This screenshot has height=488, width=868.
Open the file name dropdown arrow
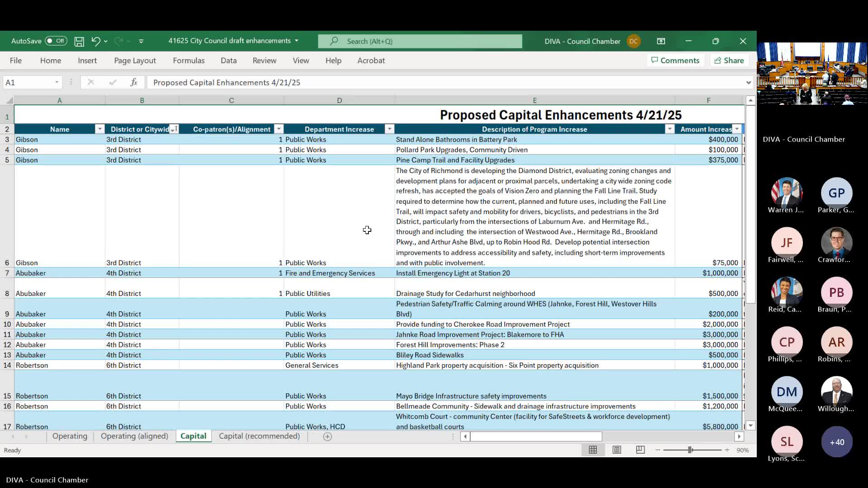(297, 41)
